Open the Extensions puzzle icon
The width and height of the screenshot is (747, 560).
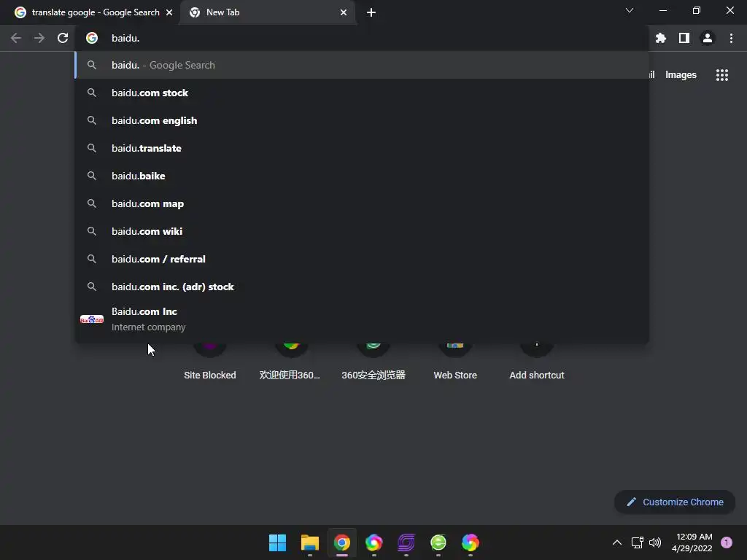click(660, 38)
